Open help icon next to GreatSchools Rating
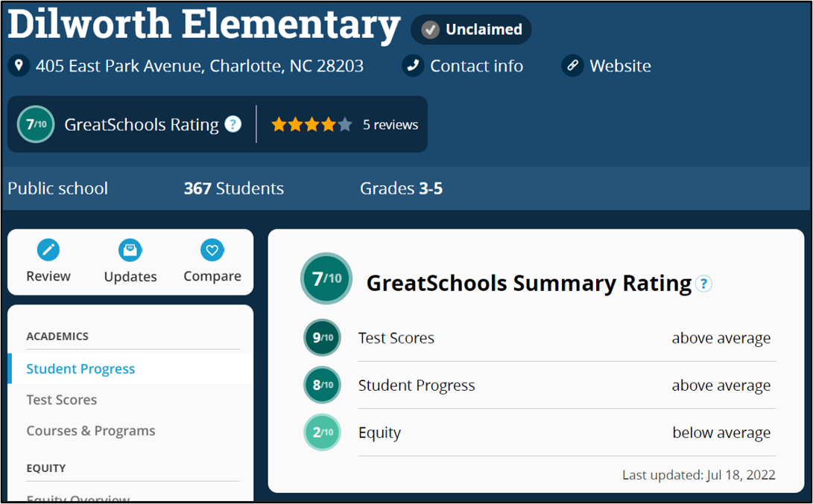This screenshot has height=504, width=813. pos(233,124)
